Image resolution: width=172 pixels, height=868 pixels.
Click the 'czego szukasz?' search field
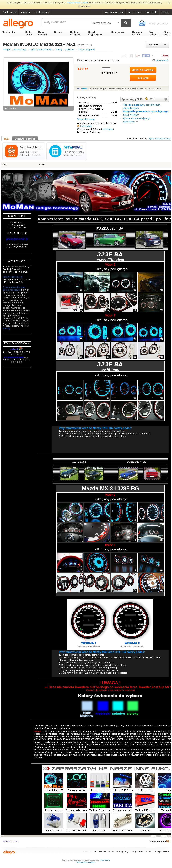[66, 23]
